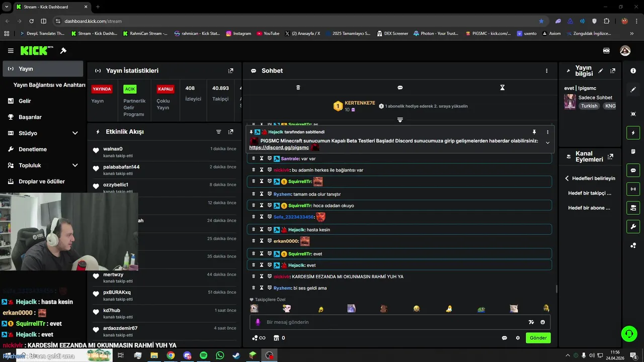
Task: Open Spotify from the taskbar
Action: click(203, 355)
